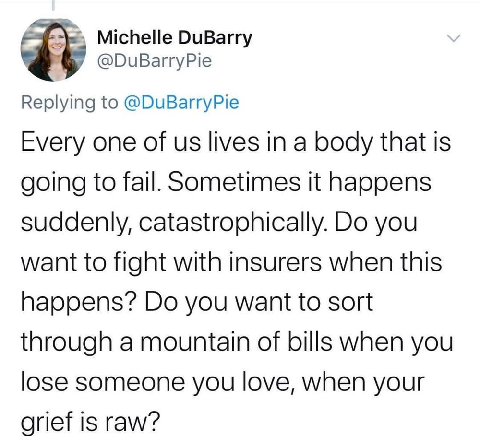
Task: Follow the @DuBarryPie mention after Replying to
Action: (x=181, y=103)
